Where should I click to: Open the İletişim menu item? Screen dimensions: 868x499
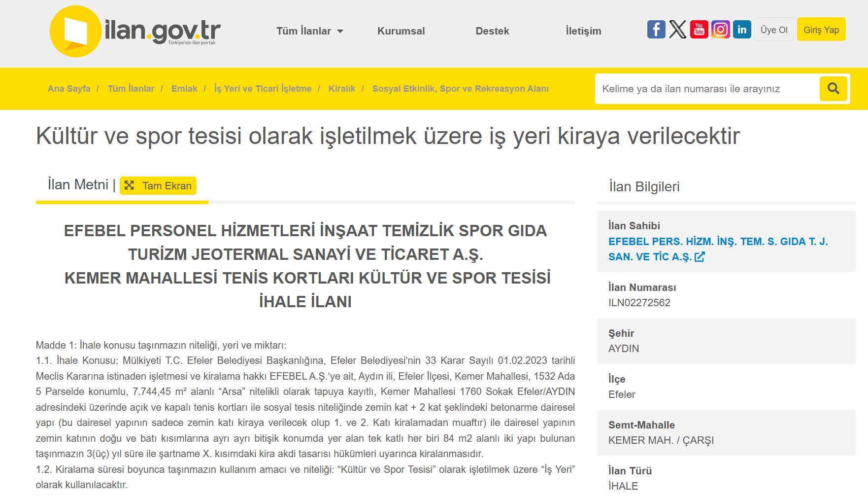(x=583, y=31)
